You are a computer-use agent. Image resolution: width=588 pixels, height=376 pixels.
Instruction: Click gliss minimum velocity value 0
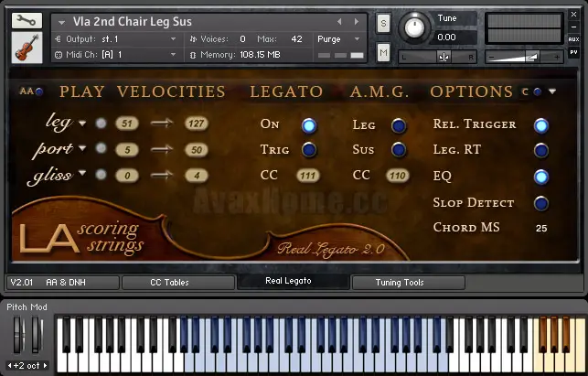pos(127,176)
